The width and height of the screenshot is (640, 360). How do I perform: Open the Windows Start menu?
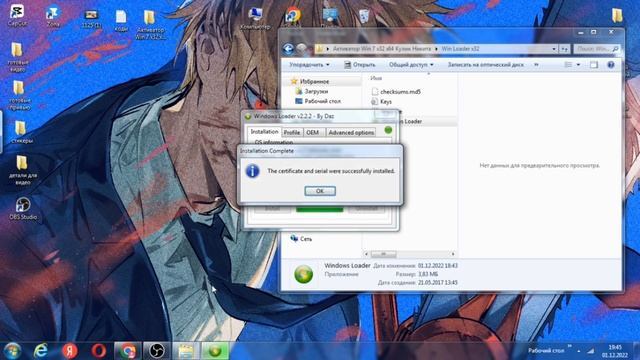tap(12, 351)
